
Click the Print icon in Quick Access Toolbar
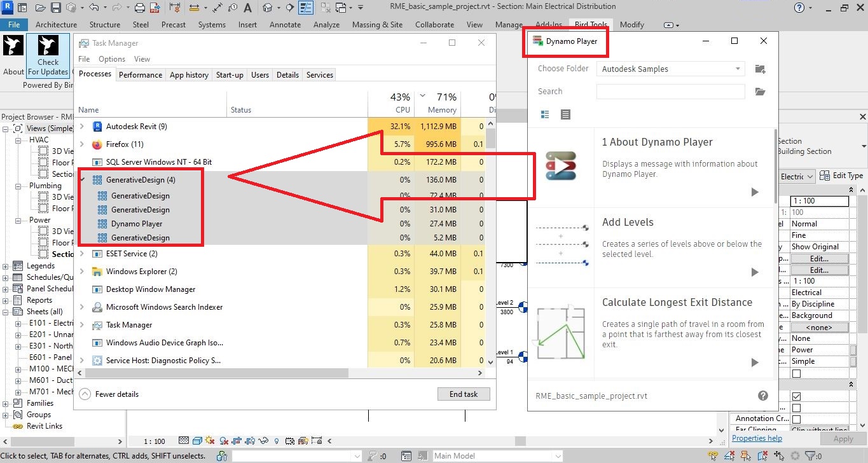click(x=141, y=7)
